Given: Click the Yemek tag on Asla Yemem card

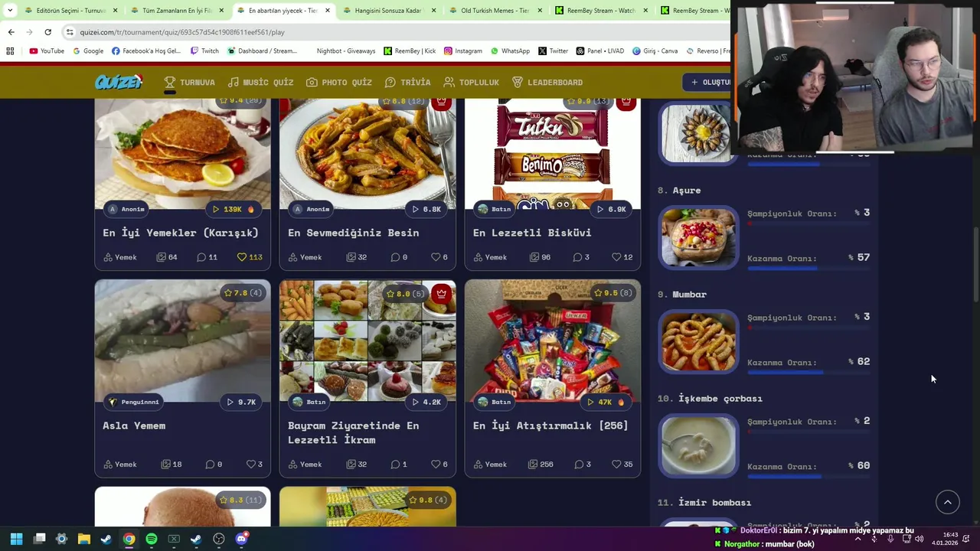Looking at the screenshot, I should pos(120,465).
